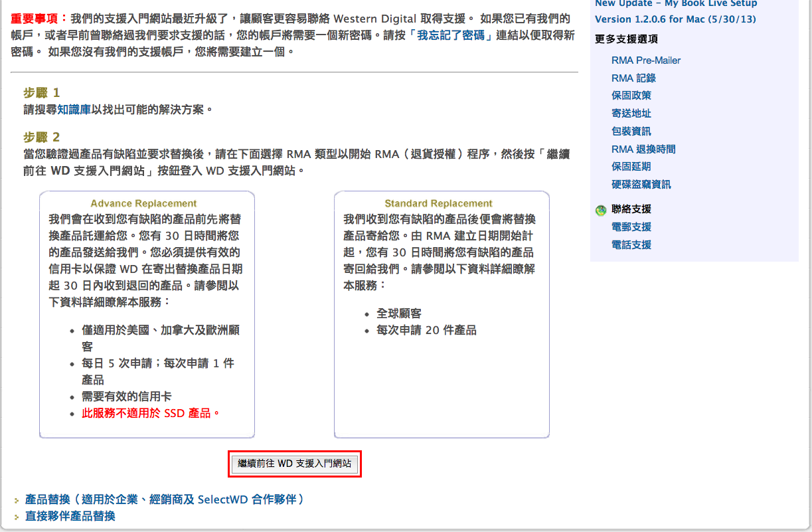Open the RMA 退換時間 link
Screen dimensions: 812x532
pos(643,149)
